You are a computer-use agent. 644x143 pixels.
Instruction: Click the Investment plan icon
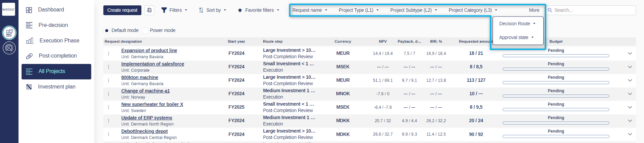pos(29,87)
